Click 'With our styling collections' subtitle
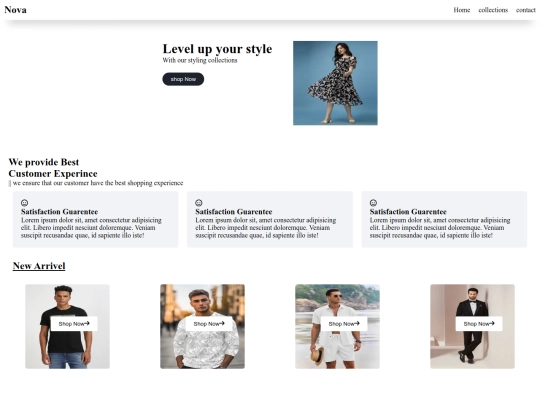The width and height of the screenshot is (540, 405). point(200,60)
